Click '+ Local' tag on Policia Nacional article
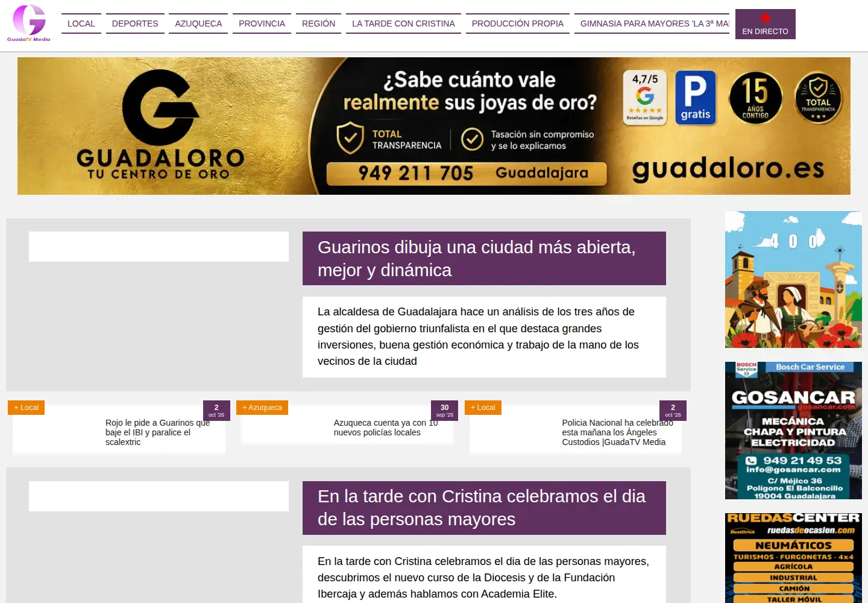 coord(483,408)
